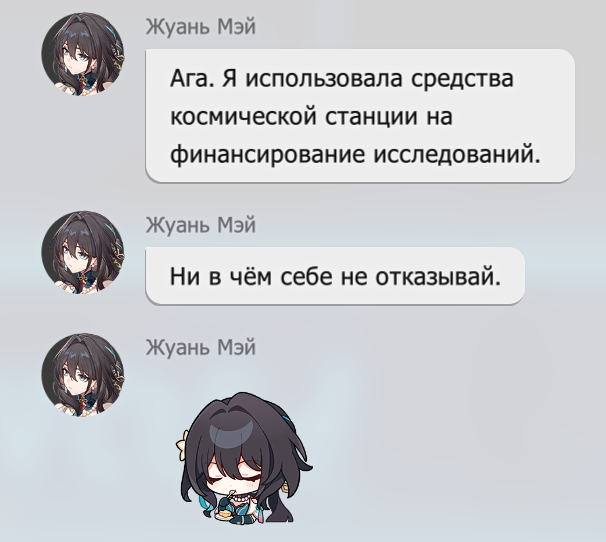Click the word 'финансирование' in the message
This screenshot has width=606, height=542.
(267, 155)
